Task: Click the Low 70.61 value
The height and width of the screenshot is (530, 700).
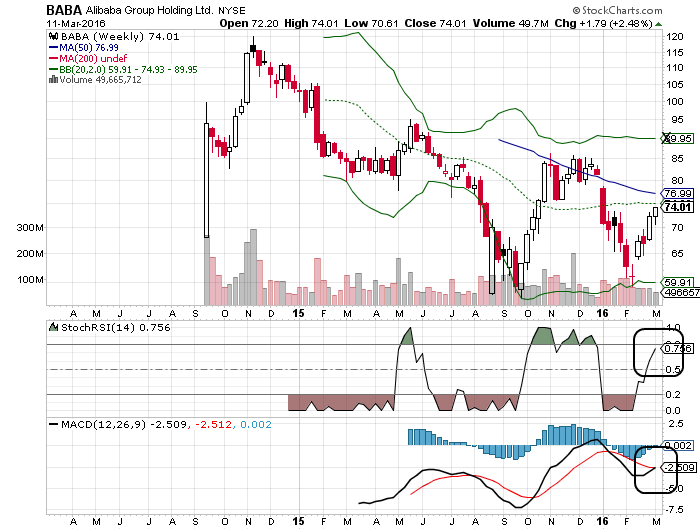Action: [371, 23]
